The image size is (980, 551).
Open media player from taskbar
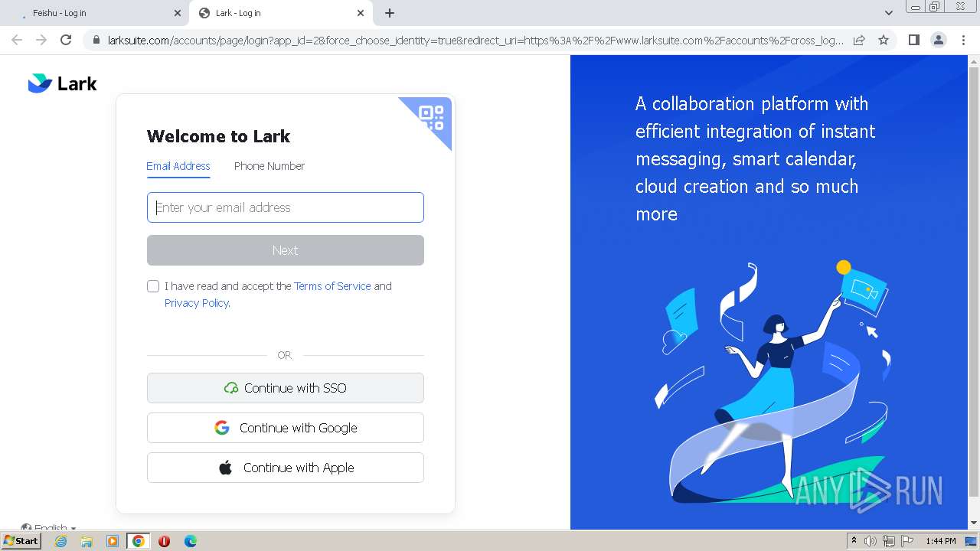pyautogui.click(x=113, y=541)
